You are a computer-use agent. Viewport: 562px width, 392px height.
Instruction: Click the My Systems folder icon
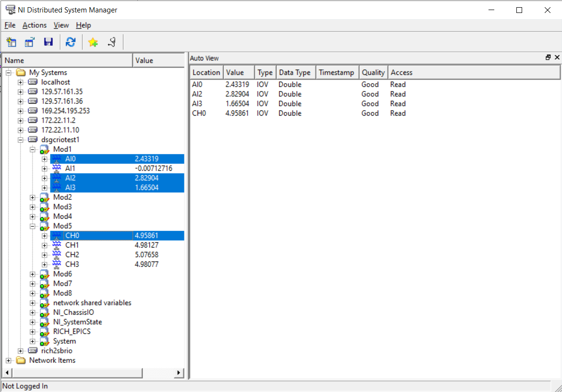click(x=21, y=72)
